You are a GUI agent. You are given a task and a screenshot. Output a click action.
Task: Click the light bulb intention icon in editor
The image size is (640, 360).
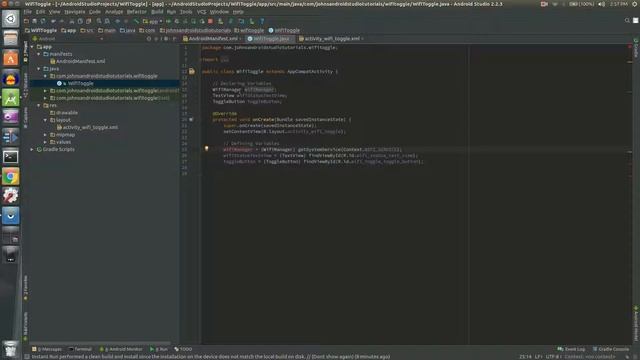207,149
